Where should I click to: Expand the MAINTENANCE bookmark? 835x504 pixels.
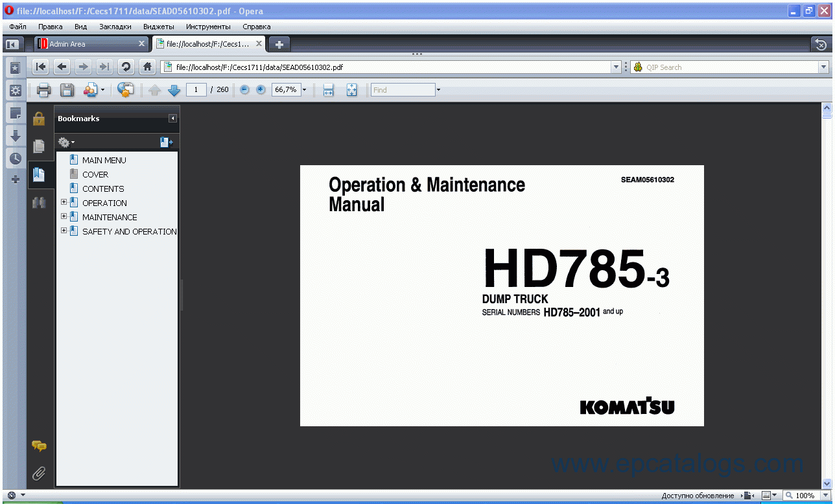(x=64, y=216)
